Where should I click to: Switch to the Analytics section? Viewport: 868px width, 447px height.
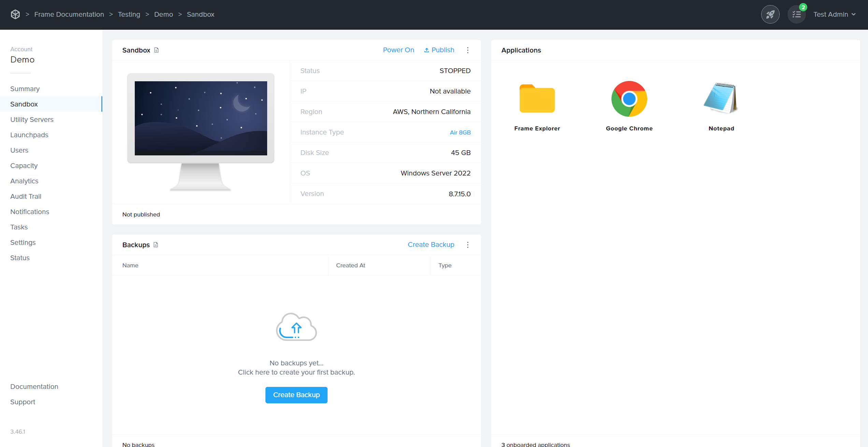24,181
